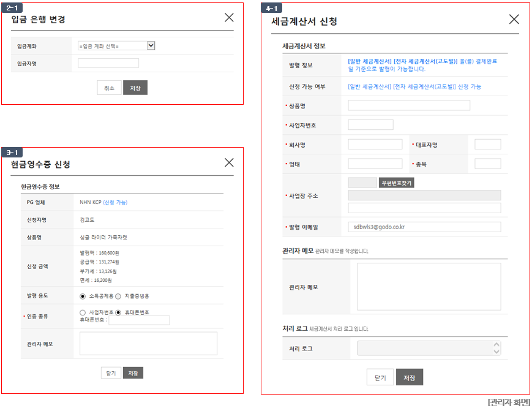This screenshot has width=532, height=408.
Task: Click 닫기 in 현금영수증 신청 dialog
Action: coord(111,373)
